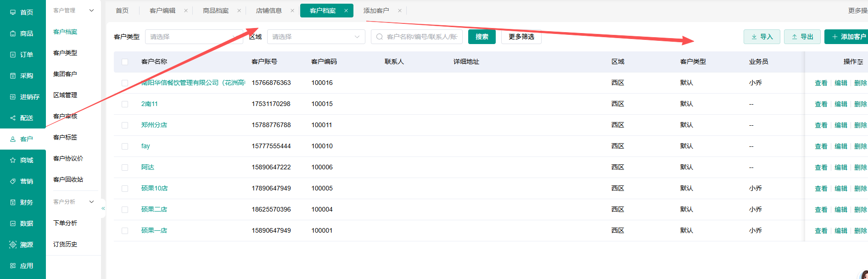Open the 客户类型 filter dropdown
Screen dimensions: 868x279
tap(194, 37)
